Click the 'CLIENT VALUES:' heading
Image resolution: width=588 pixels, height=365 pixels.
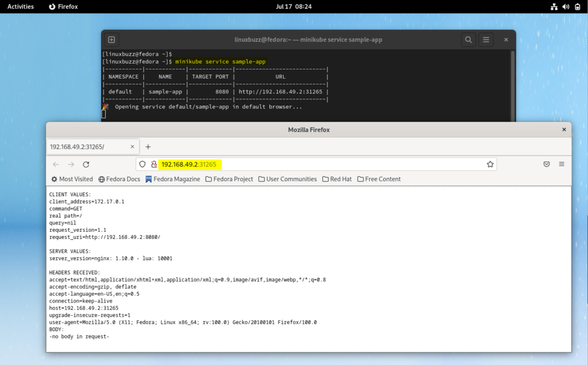70,195
